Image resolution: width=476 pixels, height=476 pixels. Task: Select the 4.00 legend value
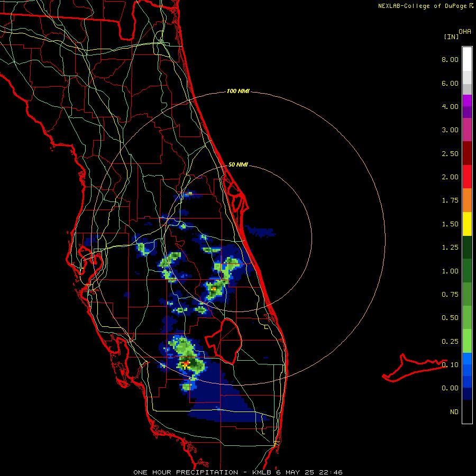450,106
